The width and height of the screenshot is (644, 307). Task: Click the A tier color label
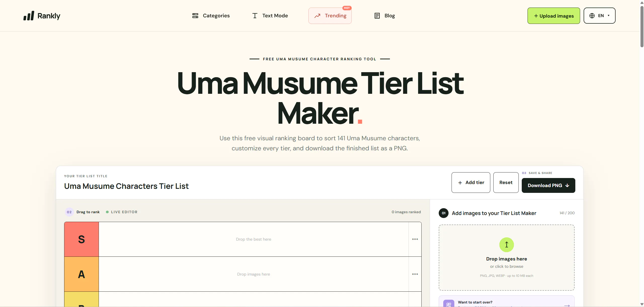(82, 274)
